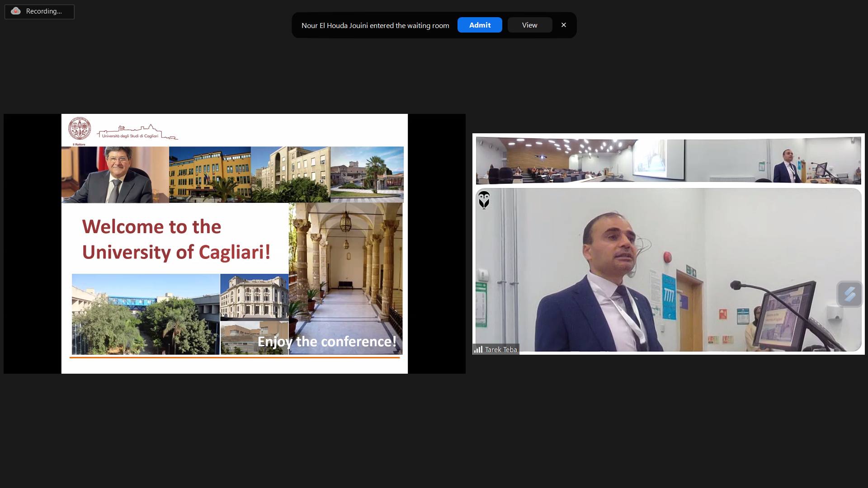Click the Tarek Teba name label

click(x=501, y=350)
